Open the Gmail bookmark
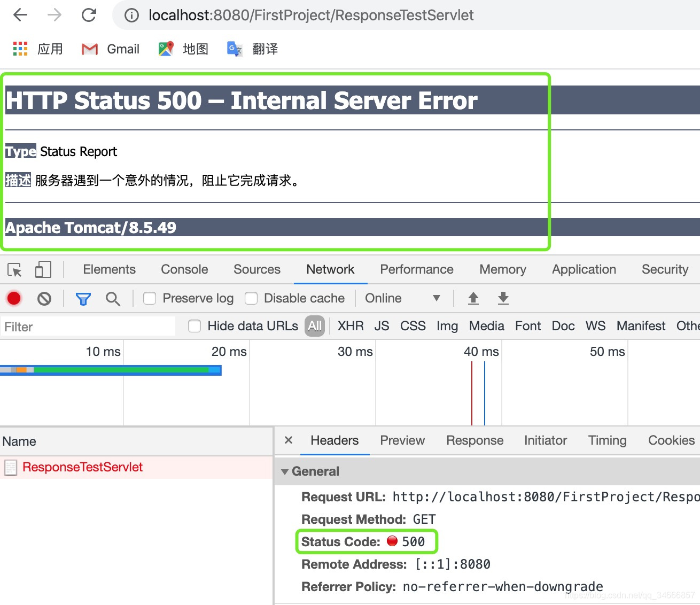 pyautogui.click(x=110, y=49)
